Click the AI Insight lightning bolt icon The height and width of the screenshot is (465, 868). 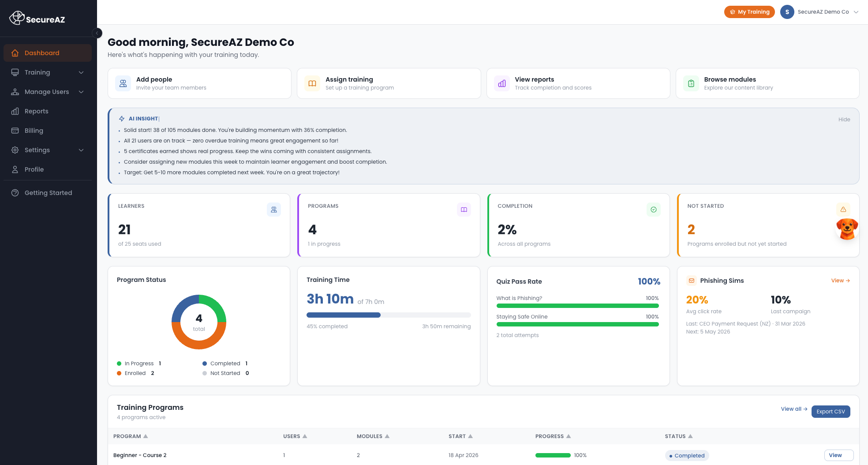122,119
